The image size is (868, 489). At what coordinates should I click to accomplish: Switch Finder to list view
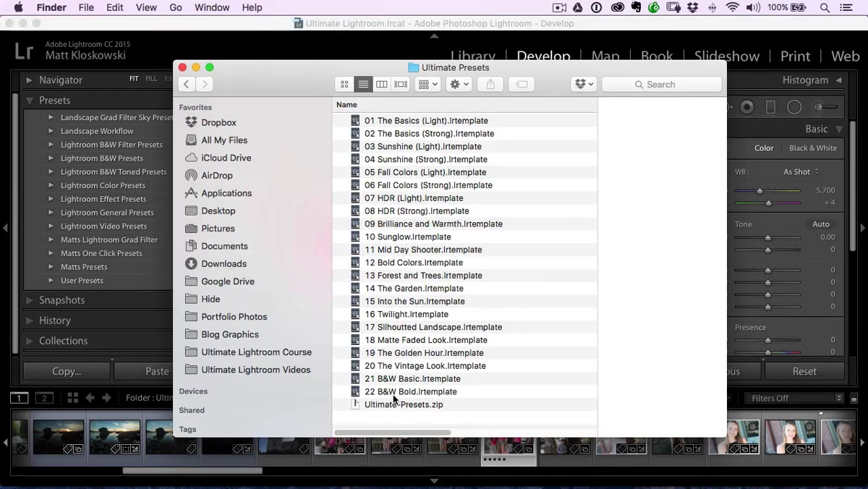click(363, 85)
